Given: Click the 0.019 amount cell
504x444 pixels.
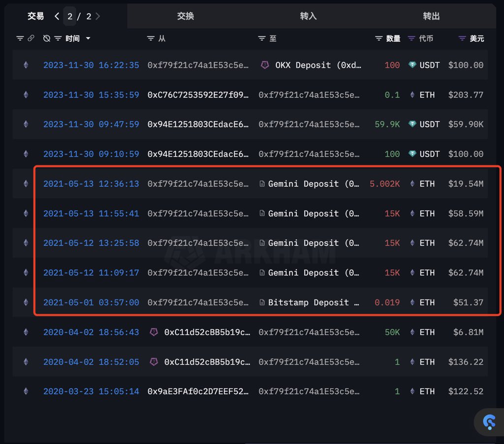Looking at the screenshot, I should click(387, 302).
